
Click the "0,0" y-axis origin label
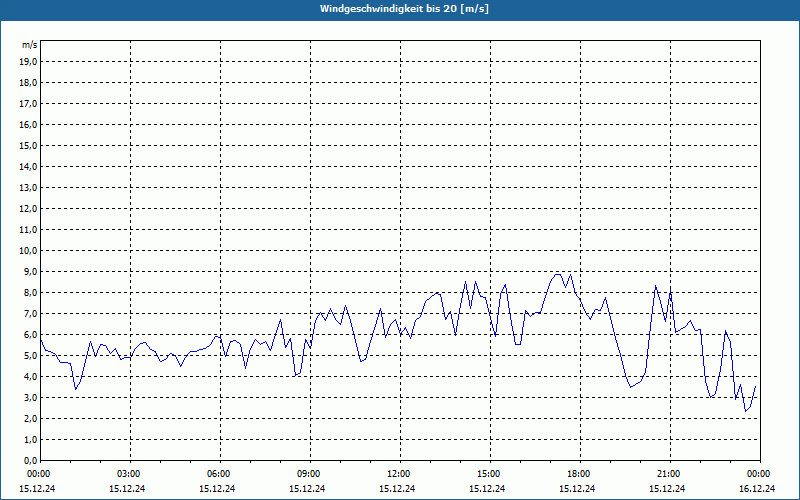30,461
